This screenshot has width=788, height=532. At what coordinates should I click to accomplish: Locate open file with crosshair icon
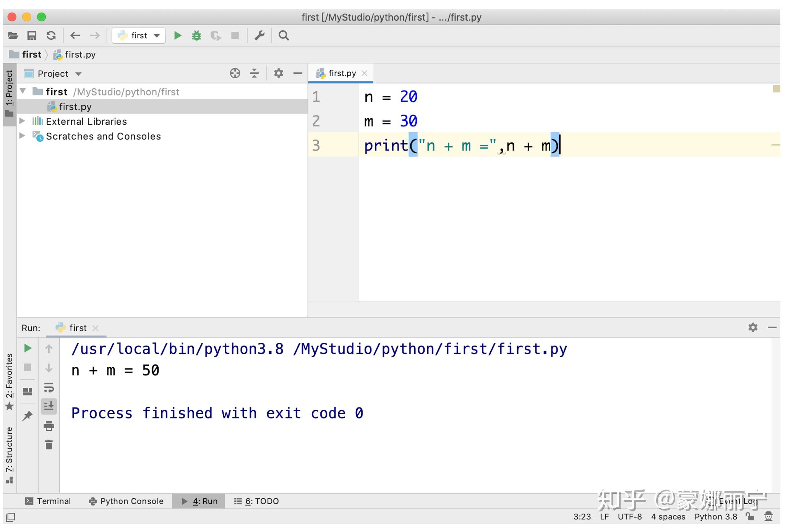point(235,73)
